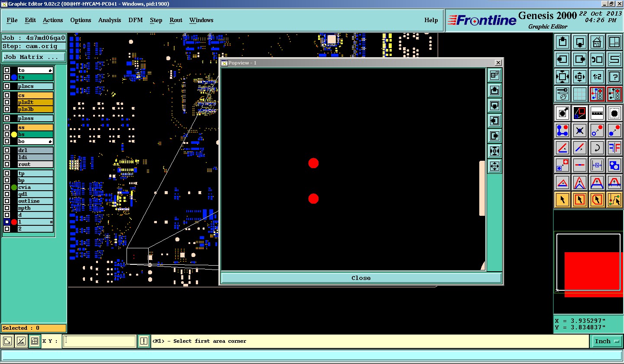Select layer name npth in layer list
The image size is (624, 364).
pyautogui.click(x=36, y=208)
